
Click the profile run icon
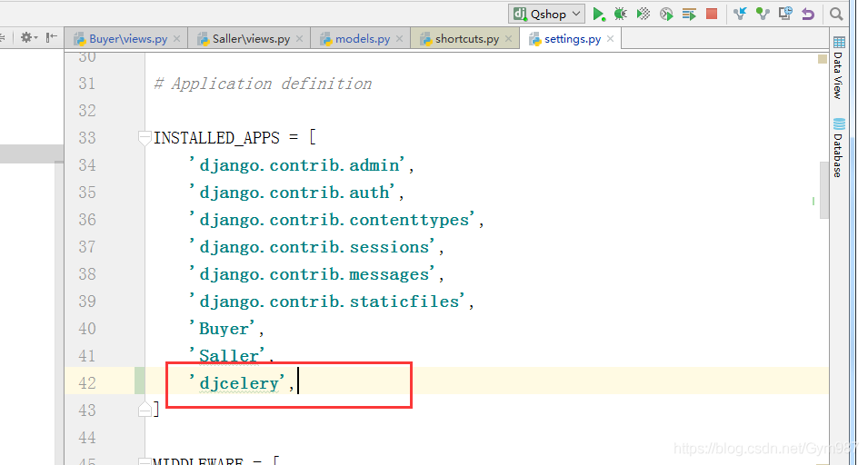[666, 14]
